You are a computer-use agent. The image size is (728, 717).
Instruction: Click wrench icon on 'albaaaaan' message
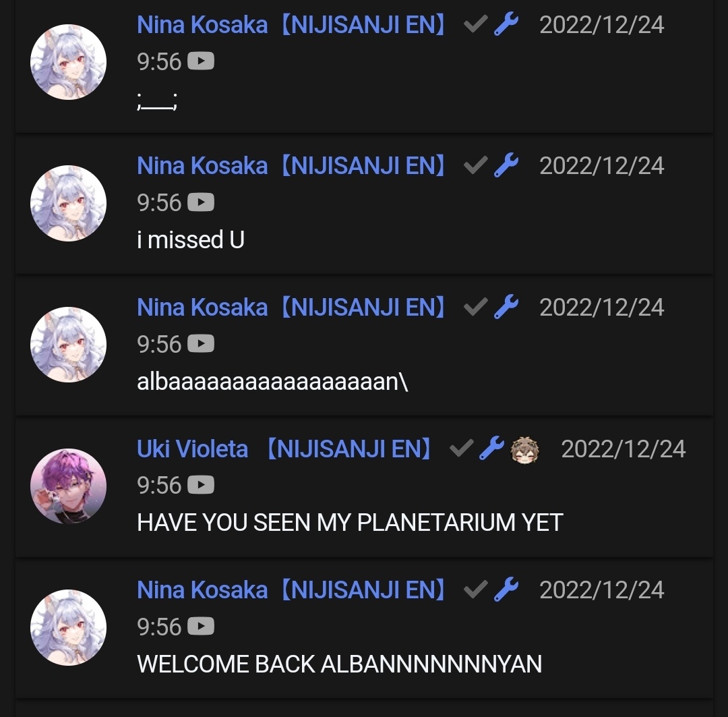pyautogui.click(x=506, y=307)
